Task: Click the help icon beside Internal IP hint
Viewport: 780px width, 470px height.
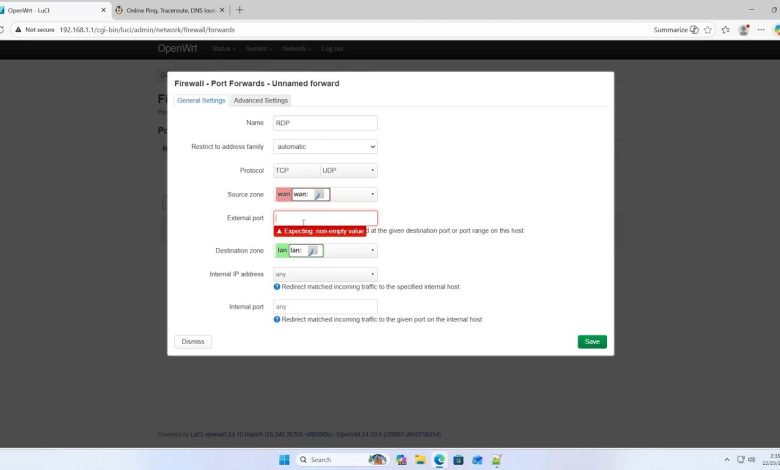Action: click(x=277, y=286)
